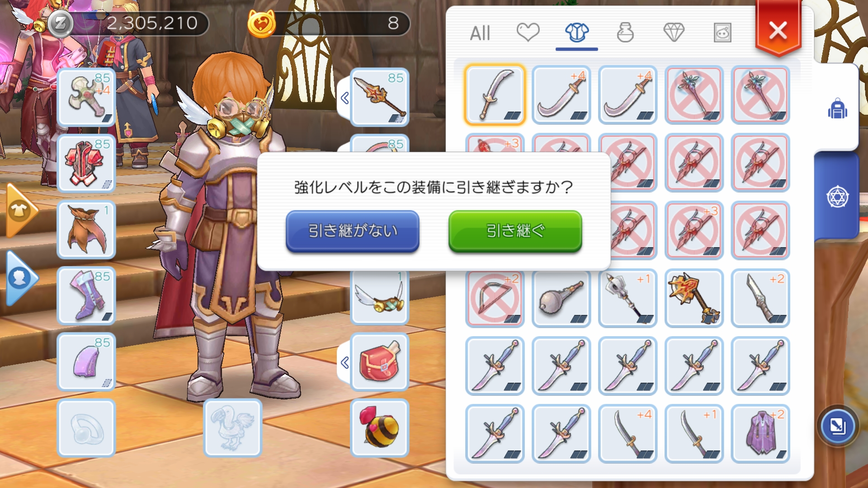This screenshot has height=488, width=868.
Task: Switch to the All inventory tab
Action: [x=480, y=33]
